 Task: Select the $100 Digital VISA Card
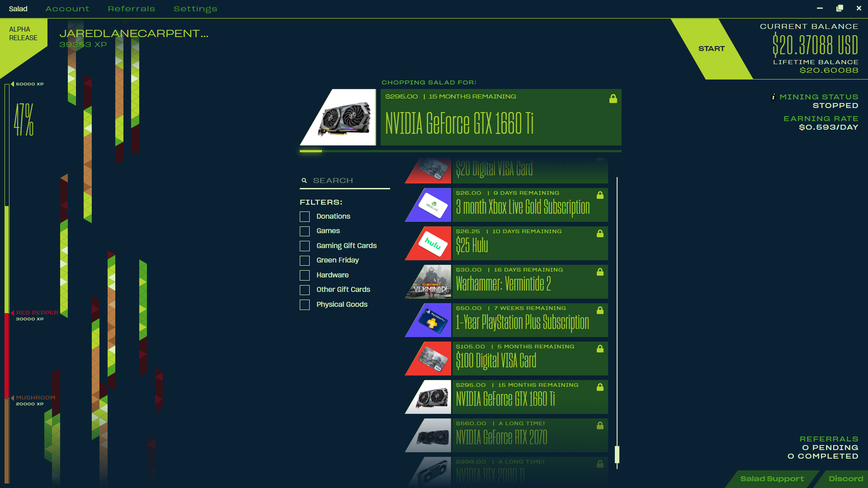click(530, 359)
